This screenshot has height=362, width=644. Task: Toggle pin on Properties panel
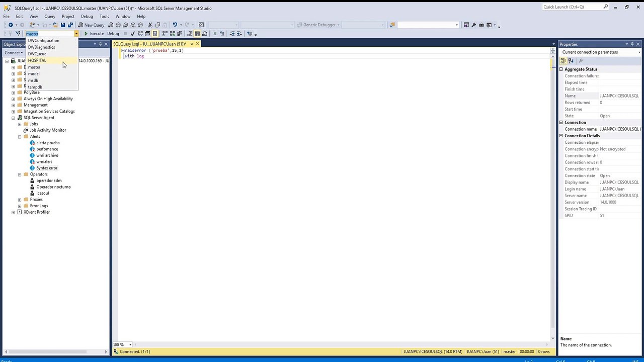click(x=633, y=44)
